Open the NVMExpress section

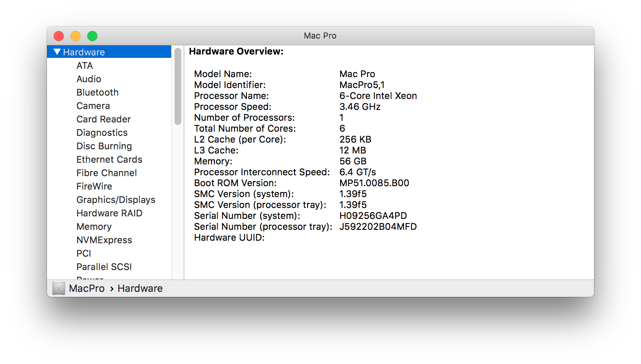[x=104, y=240]
